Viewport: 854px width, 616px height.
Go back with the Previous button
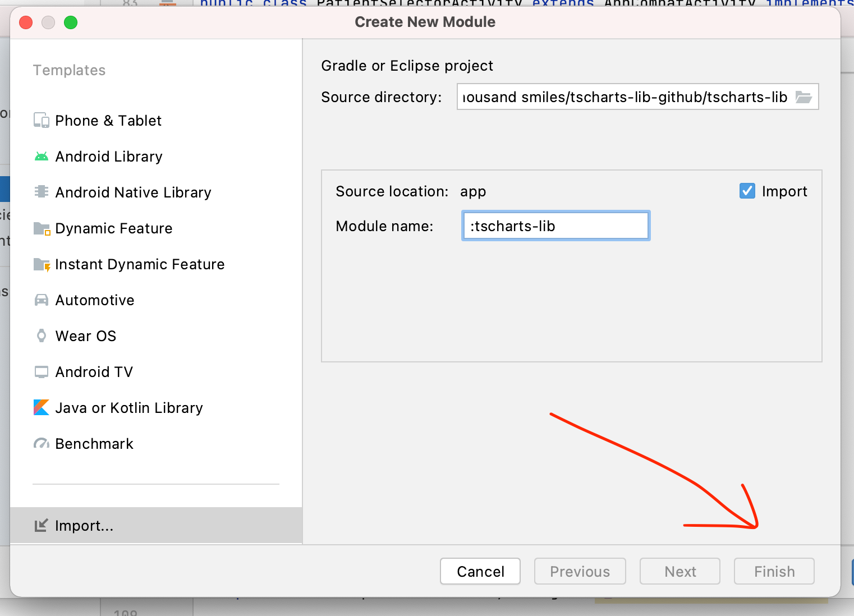[x=580, y=571]
